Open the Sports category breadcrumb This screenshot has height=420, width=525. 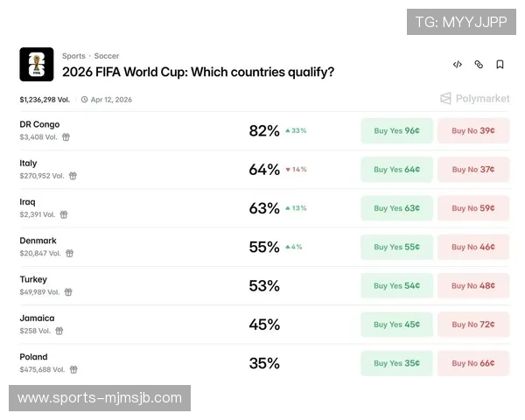tap(73, 56)
